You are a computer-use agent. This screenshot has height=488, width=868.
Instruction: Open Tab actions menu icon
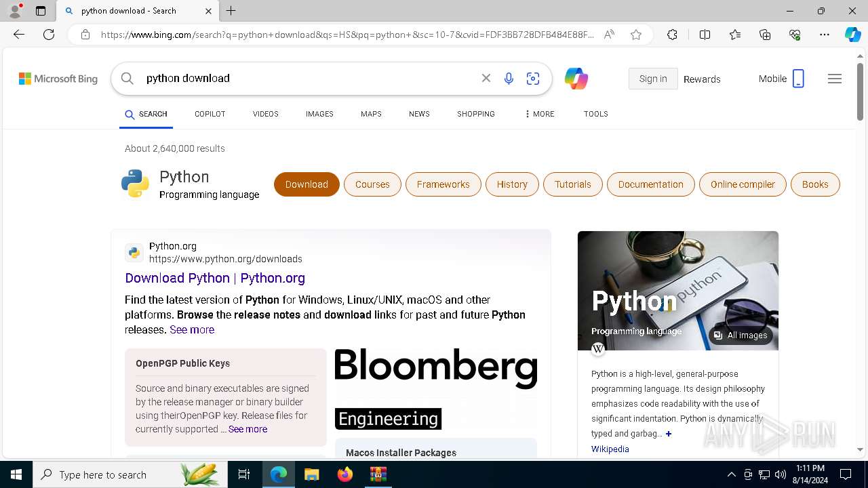pos(41,11)
